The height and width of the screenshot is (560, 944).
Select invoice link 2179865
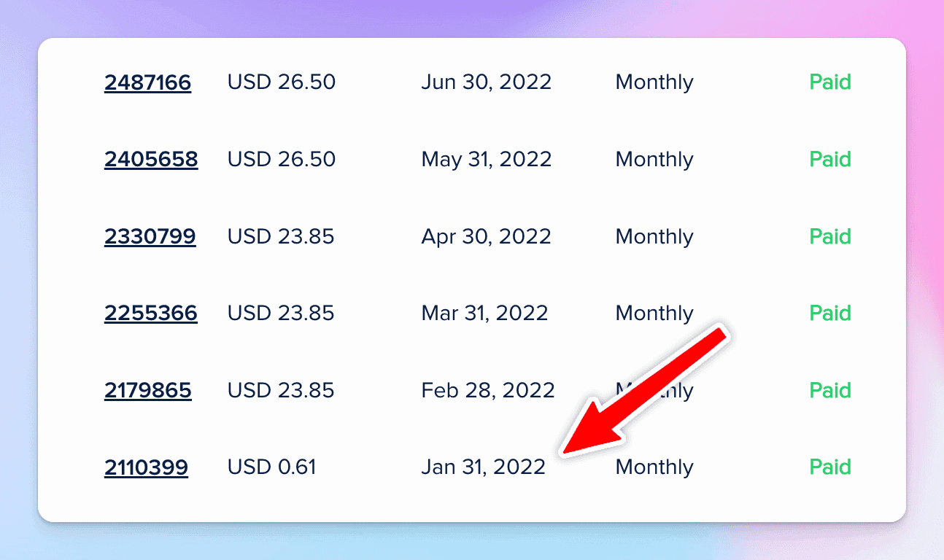click(x=147, y=391)
